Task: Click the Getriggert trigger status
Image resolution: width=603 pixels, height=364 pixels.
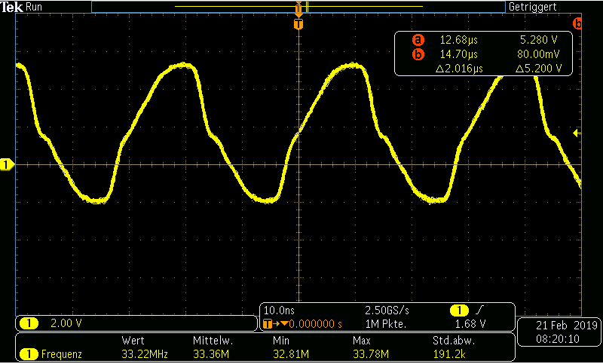Action: 532,7
